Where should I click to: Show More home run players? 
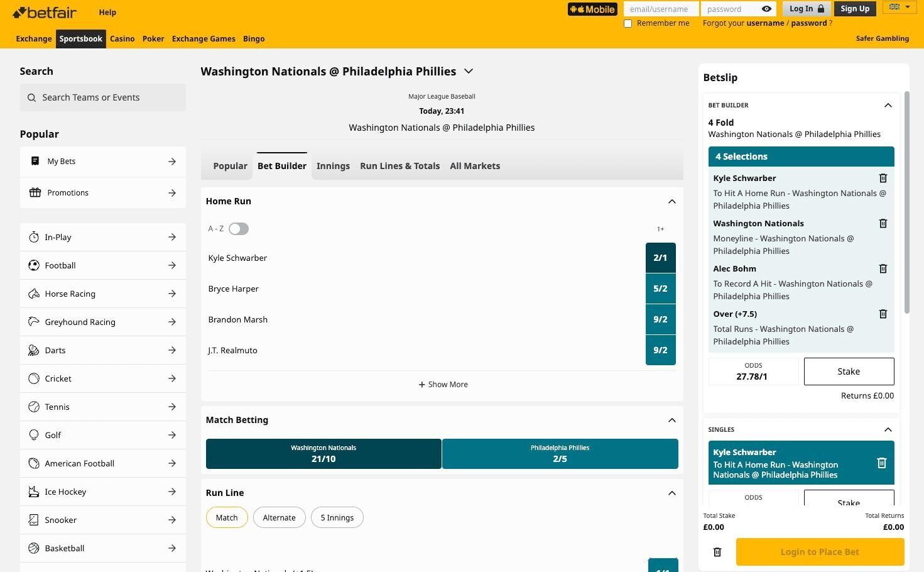[x=443, y=385]
